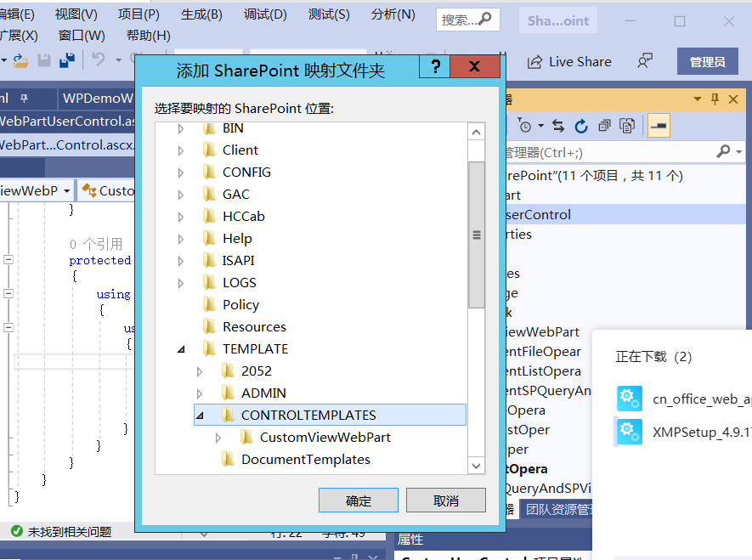This screenshot has height=560, width=752.
Task: Click the save toolbar icon
Action: [x=44, y=60]
